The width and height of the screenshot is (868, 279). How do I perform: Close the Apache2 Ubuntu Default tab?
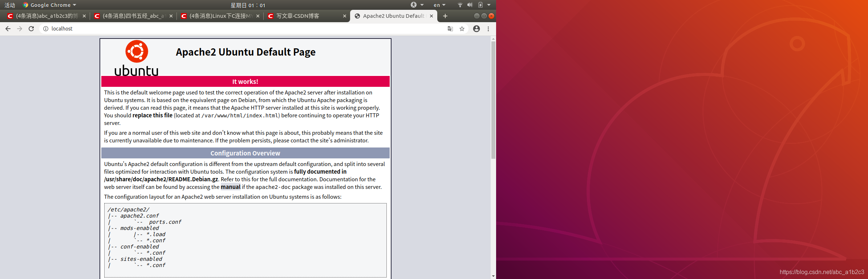tap(431, 16)
